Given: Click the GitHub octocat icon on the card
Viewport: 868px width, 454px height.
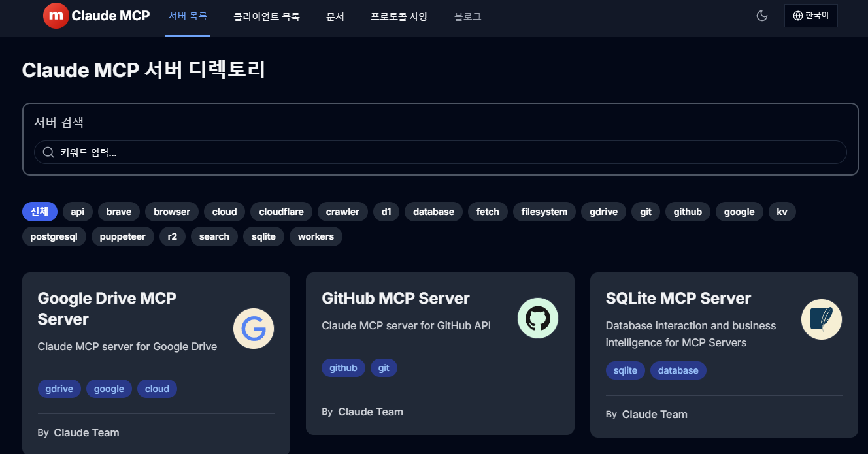Looking at the screenshot, I should click(538, 318).
